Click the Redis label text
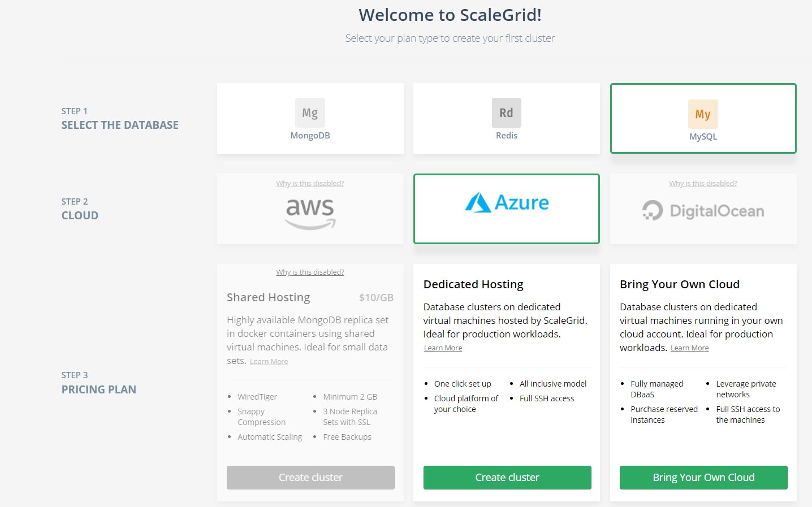Viewport: 812px width, 507px height. [507, 136]
